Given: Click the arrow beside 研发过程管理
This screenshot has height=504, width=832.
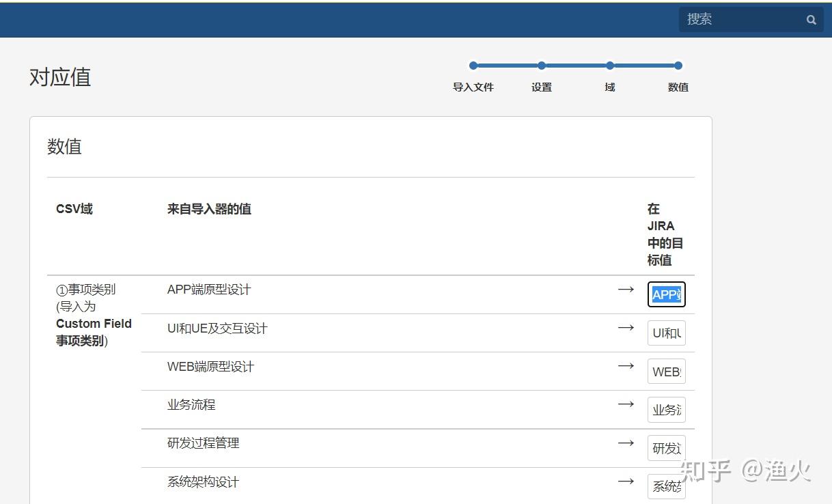Looking at the screenshot, I should click(626, 443).
